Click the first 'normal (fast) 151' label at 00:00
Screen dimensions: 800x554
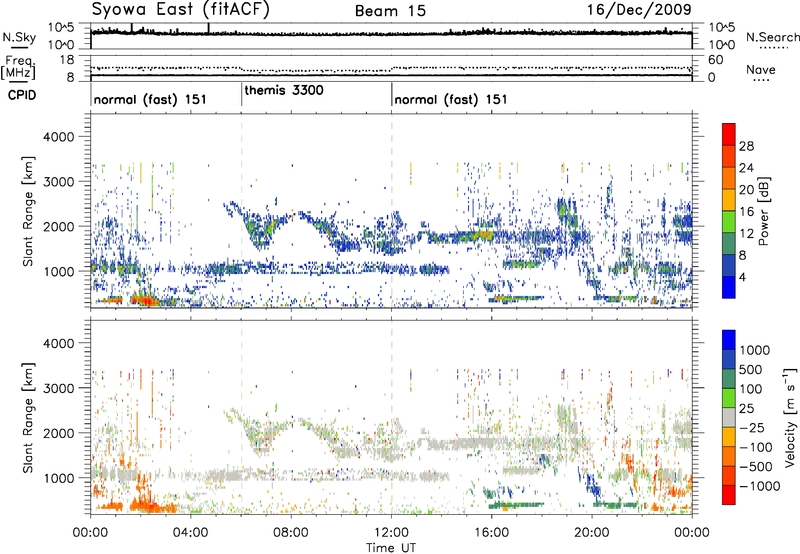(x=150, y=99)
